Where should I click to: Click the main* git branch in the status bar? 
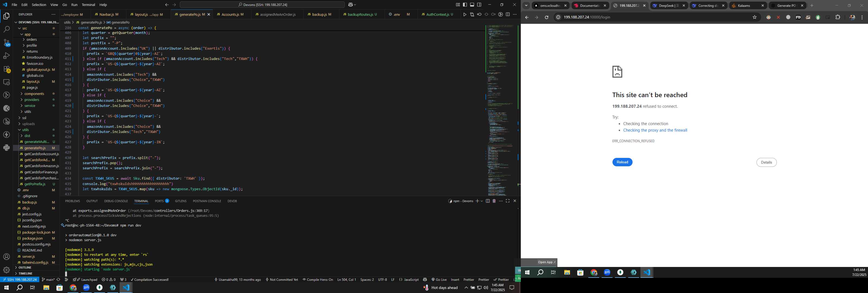(x=48, y=279)
